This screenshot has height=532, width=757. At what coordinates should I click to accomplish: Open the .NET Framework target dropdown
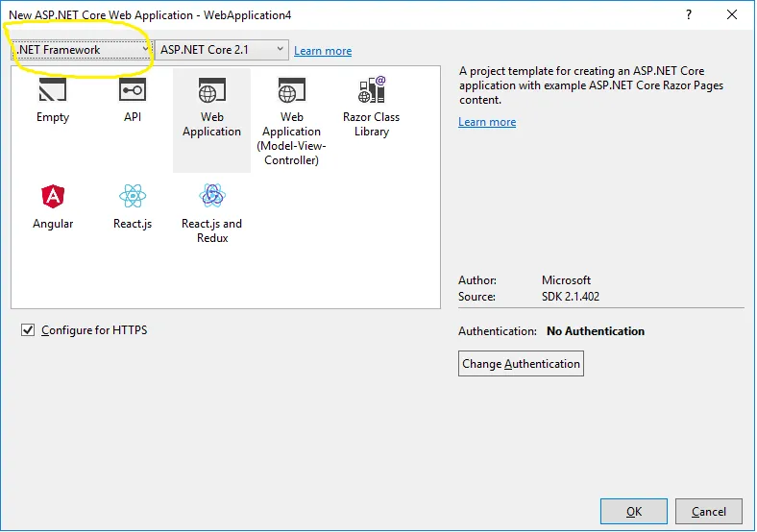(x=82, y=50)
